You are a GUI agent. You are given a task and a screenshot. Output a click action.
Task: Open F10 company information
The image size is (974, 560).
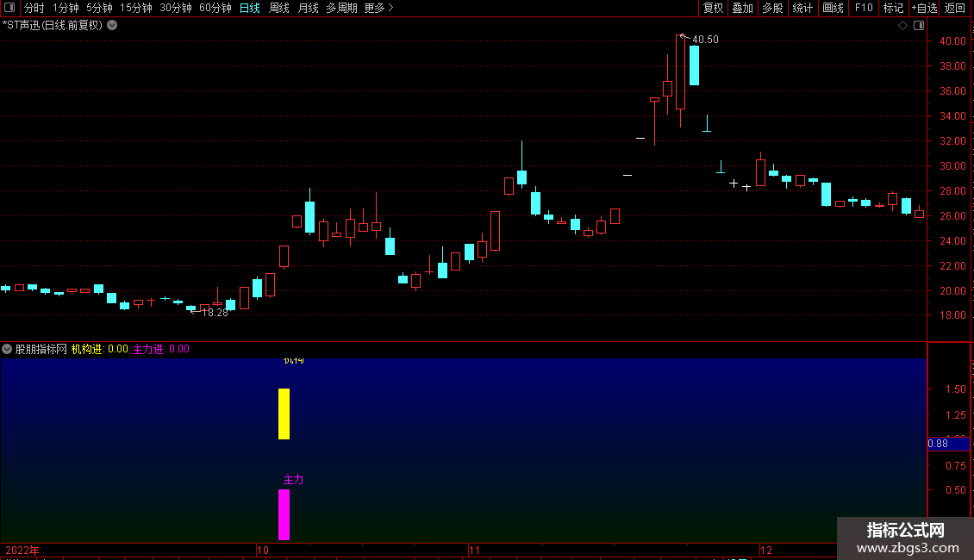[864, 8]
